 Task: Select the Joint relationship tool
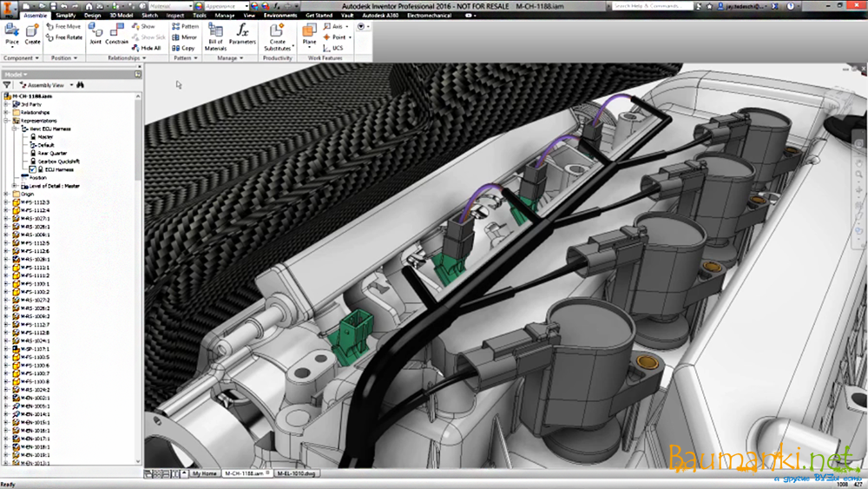point(95,33)
